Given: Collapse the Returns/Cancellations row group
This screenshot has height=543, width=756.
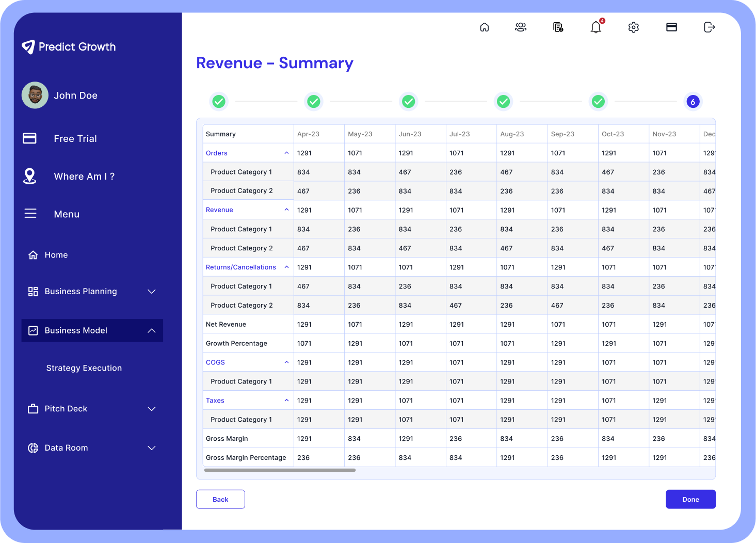Looking at the screenshot, I should point(286,267).
